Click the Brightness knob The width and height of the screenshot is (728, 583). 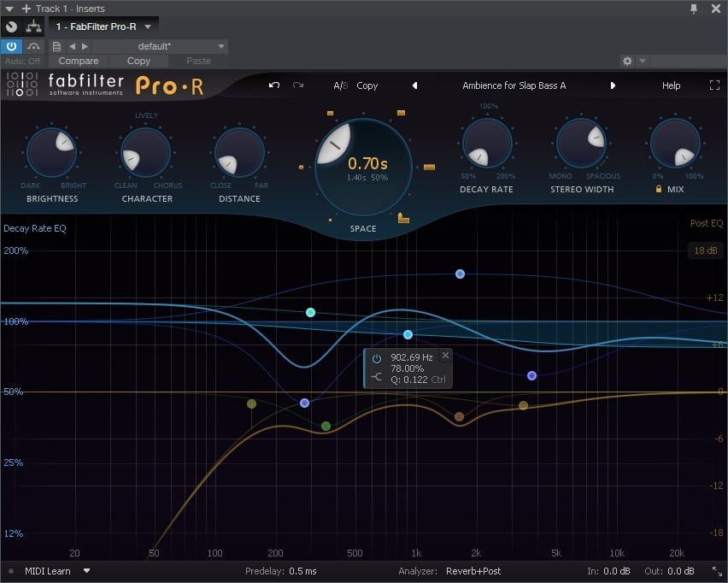point(51,152)
